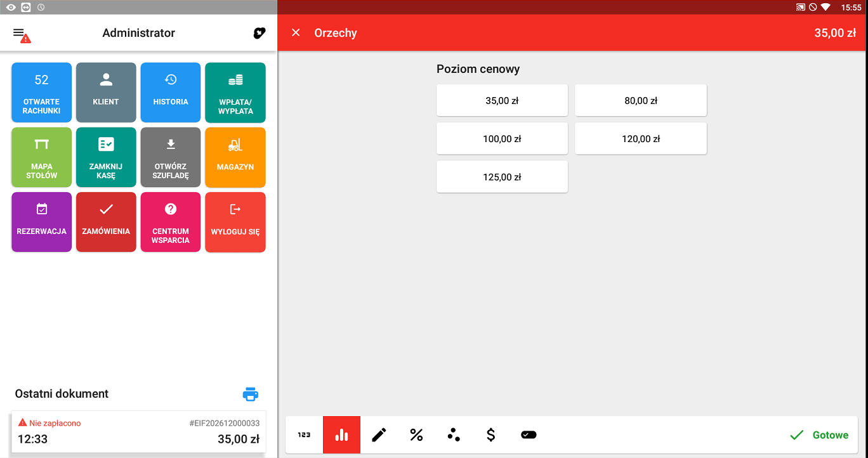
Task: Select the Zamknij Kasę tile
Action: [x=106, y=157]
